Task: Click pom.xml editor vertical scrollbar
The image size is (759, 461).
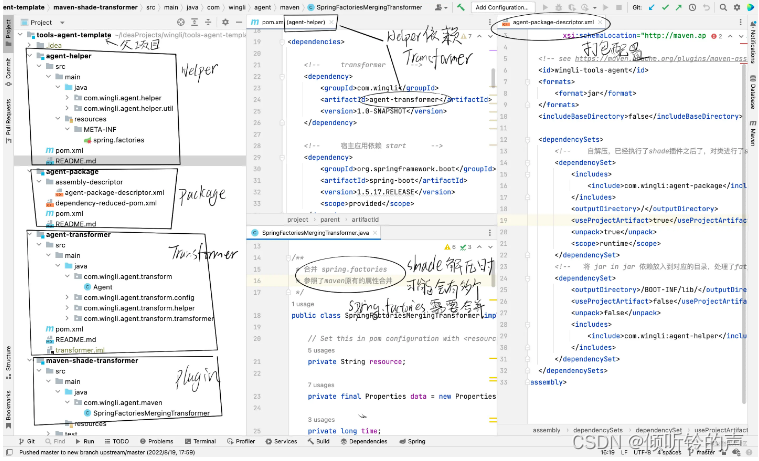Action: (x=493, y=77)
